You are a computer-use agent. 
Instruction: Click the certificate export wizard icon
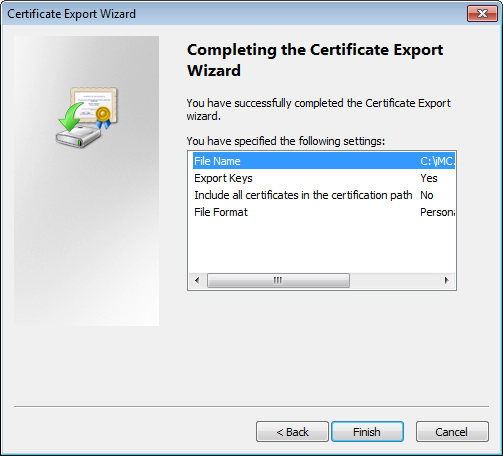(x=87, y=117)
